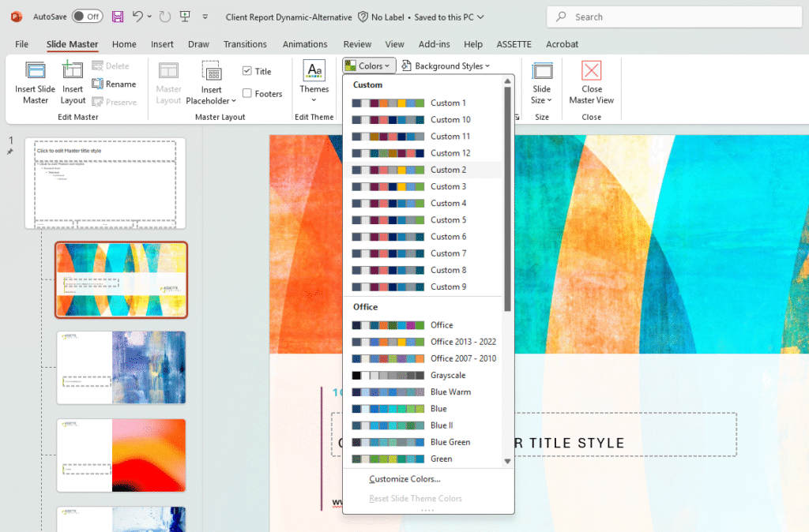Apply Blue II color theme

click(x=423, y=425)
